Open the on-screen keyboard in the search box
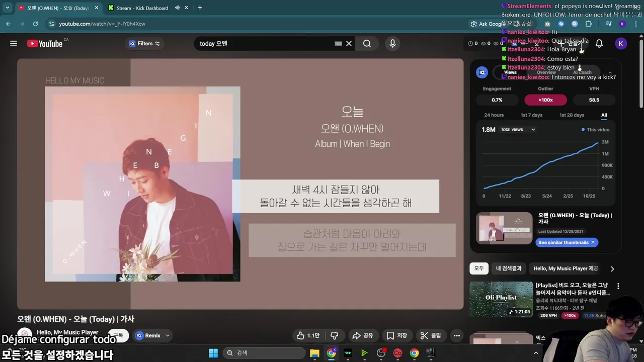 coord(339,44)
